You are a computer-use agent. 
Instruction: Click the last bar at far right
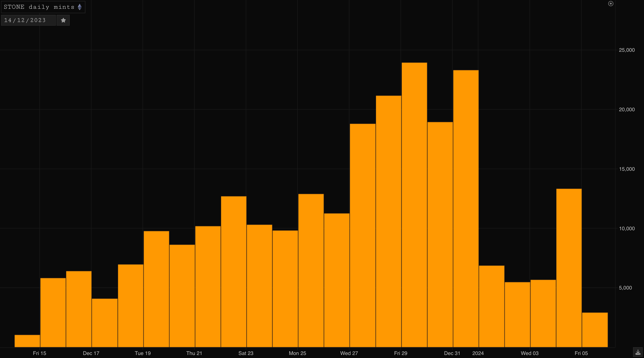[595, 330]
